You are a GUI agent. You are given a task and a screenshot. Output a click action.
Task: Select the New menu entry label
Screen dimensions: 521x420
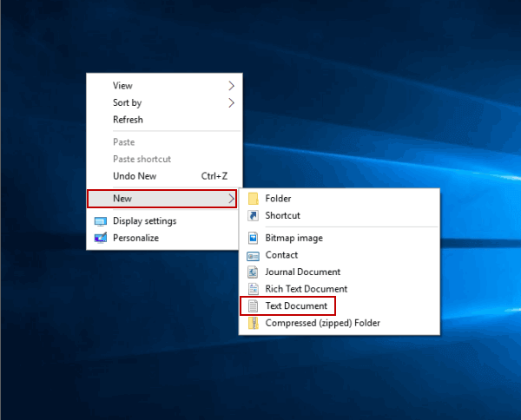122,199
